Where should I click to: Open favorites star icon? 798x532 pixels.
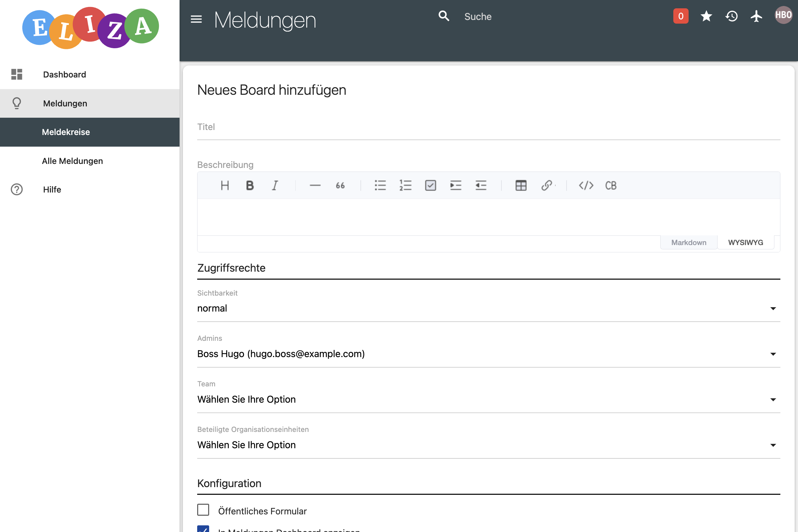[706, 16]
